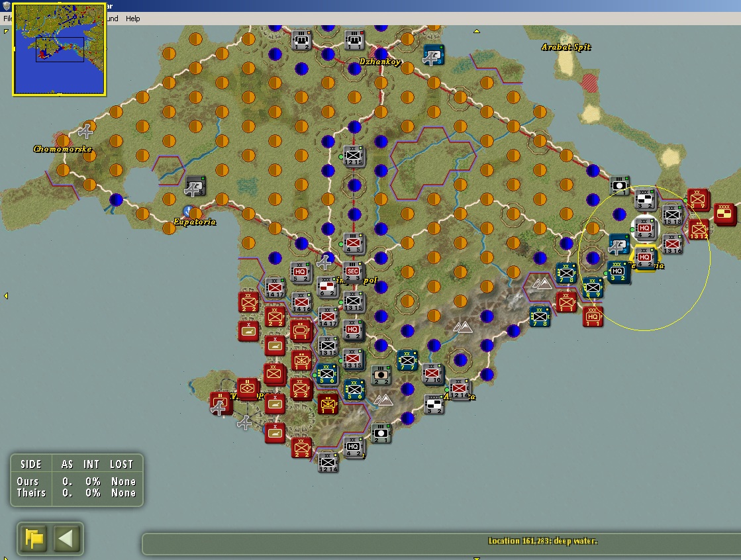Image resolution: width=741 pixels, height=560 pixels.
Task: Click the Arabat Spit label
Action: 566,47
